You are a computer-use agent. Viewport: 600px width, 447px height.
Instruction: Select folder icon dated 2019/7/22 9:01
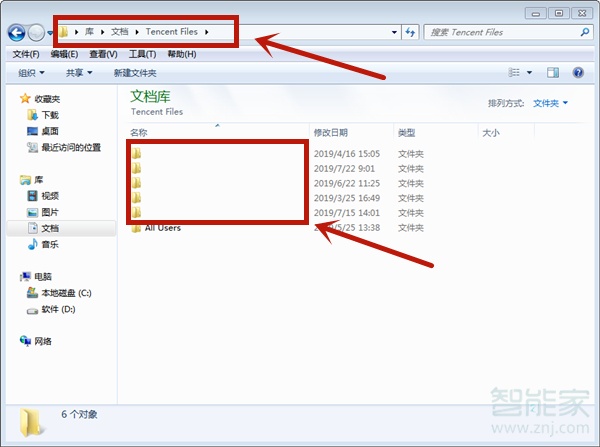[x=136, y=168]
